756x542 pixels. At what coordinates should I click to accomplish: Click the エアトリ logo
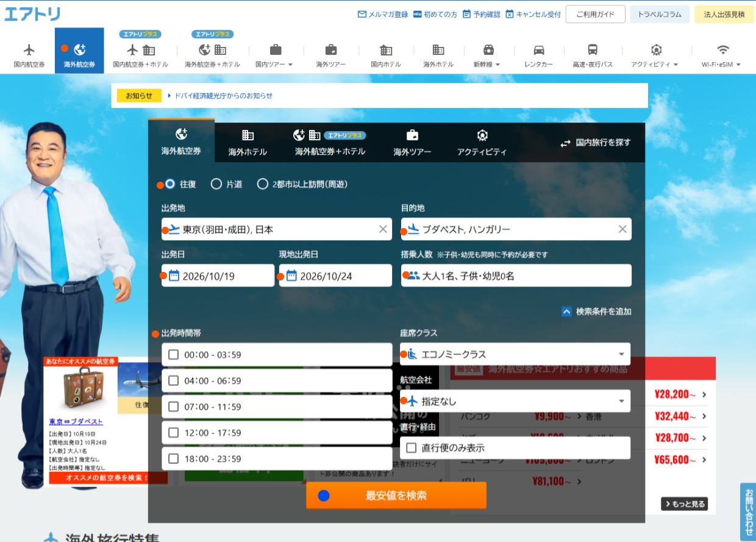[32, 14]
